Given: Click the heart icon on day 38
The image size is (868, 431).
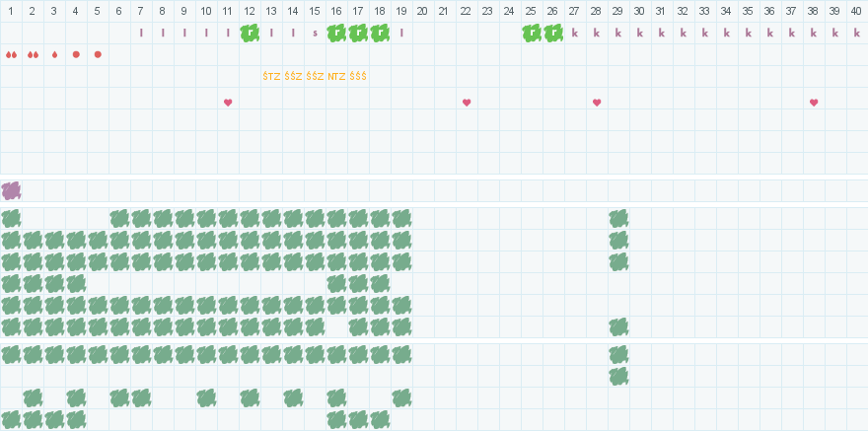Looking at the screenshot, I should click(814, 103).
